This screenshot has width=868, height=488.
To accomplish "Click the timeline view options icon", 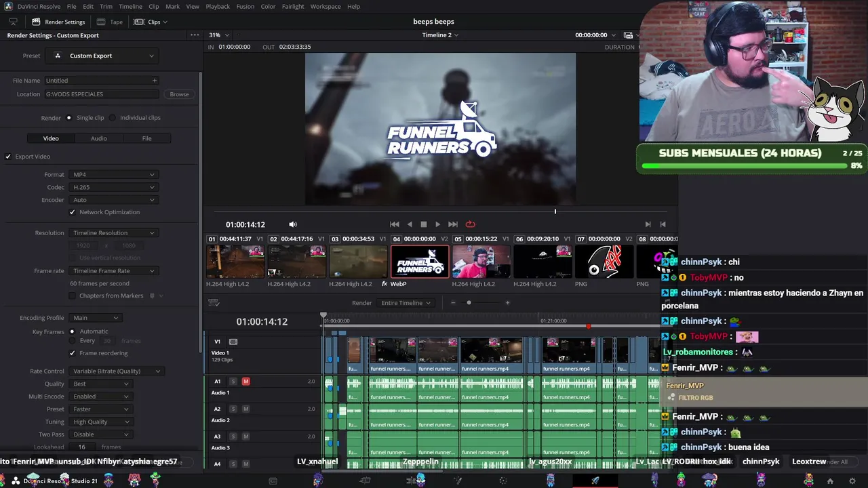I will click(x=214, y=303).
